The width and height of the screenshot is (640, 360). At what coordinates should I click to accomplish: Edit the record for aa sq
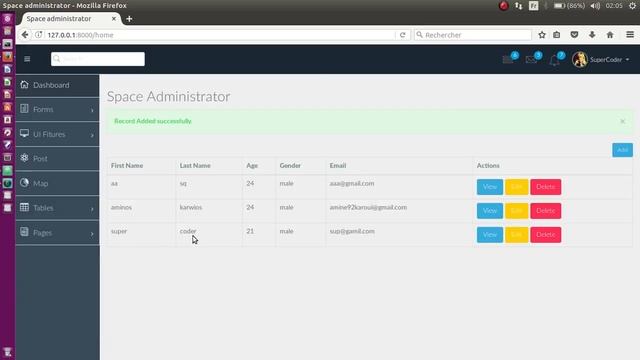click(x=517, y=187)
